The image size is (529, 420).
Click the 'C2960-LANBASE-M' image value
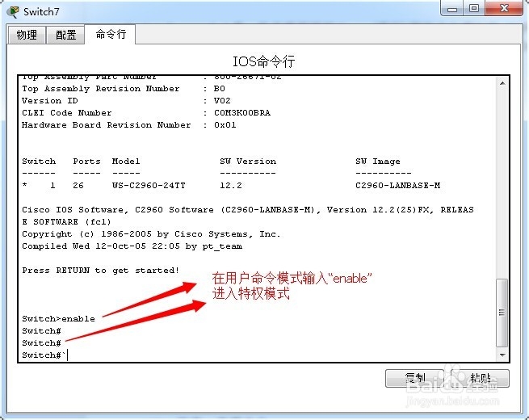tap(398, 185)
